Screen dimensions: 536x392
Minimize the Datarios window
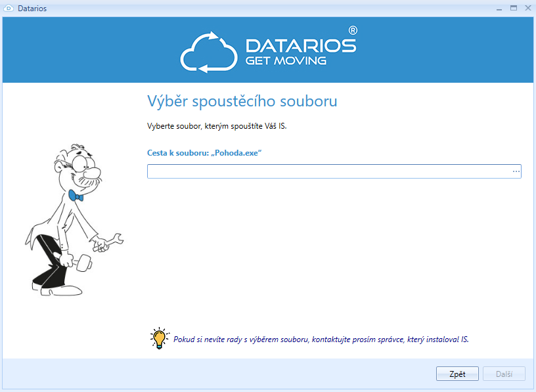coord(501,8)
